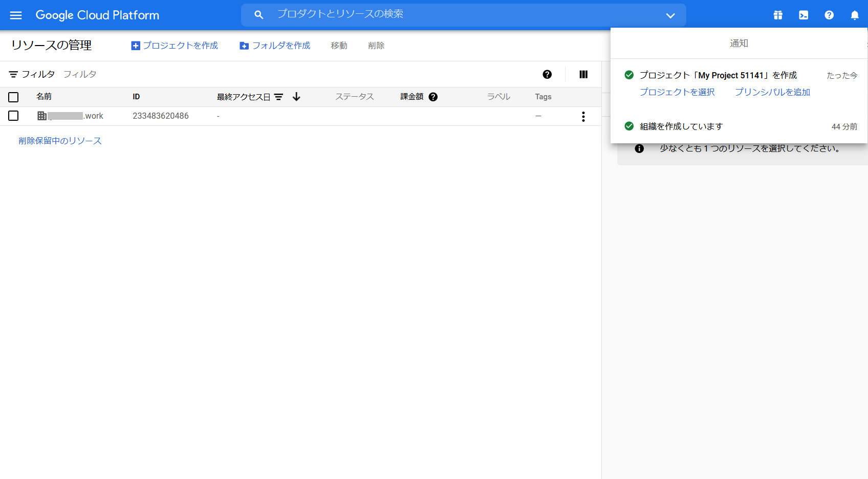Click the filter lines icon beside フィルタ
868x479 pixels.
click(x=13, y=75)
